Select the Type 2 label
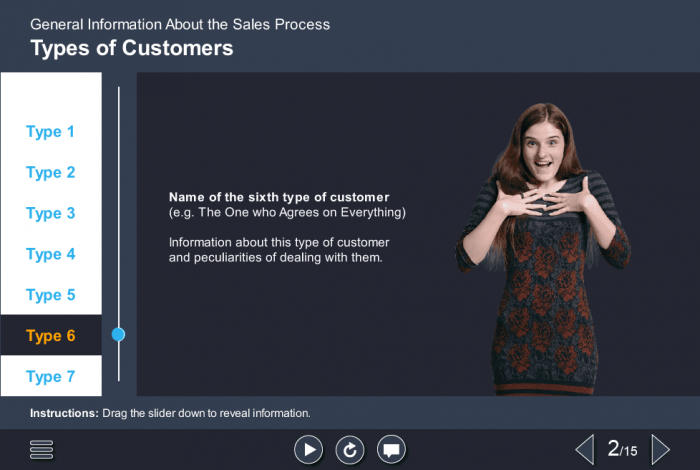 (x=51, y=173)
